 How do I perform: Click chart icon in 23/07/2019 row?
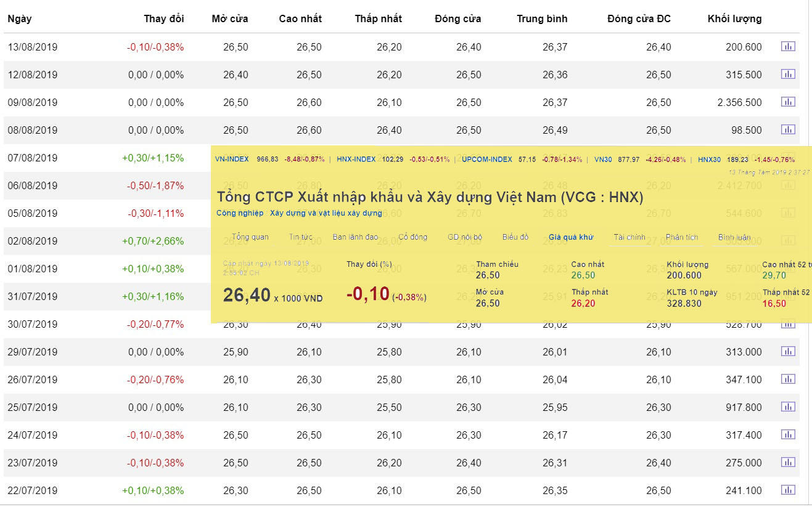[x=788, y=462]
